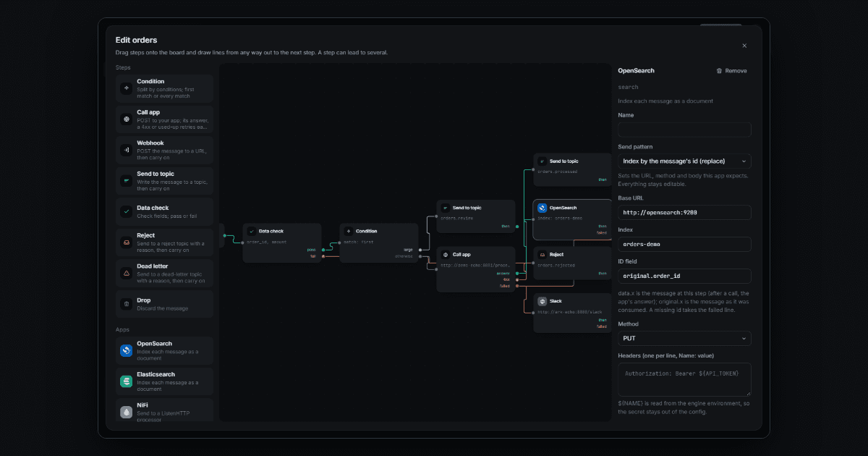The image size is (868, 456).
Task: Click the ID field with original.order_id
Action: point(684,276)
